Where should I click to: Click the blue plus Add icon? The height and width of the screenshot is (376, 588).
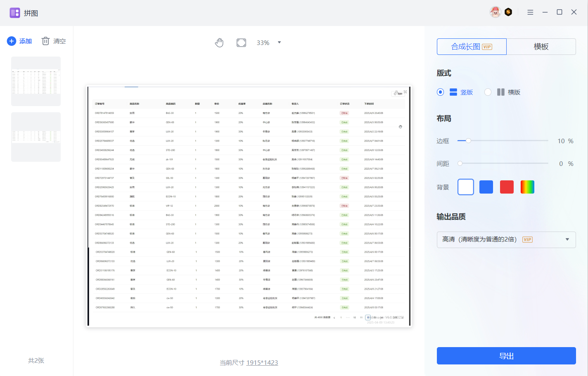click(12, 41)
